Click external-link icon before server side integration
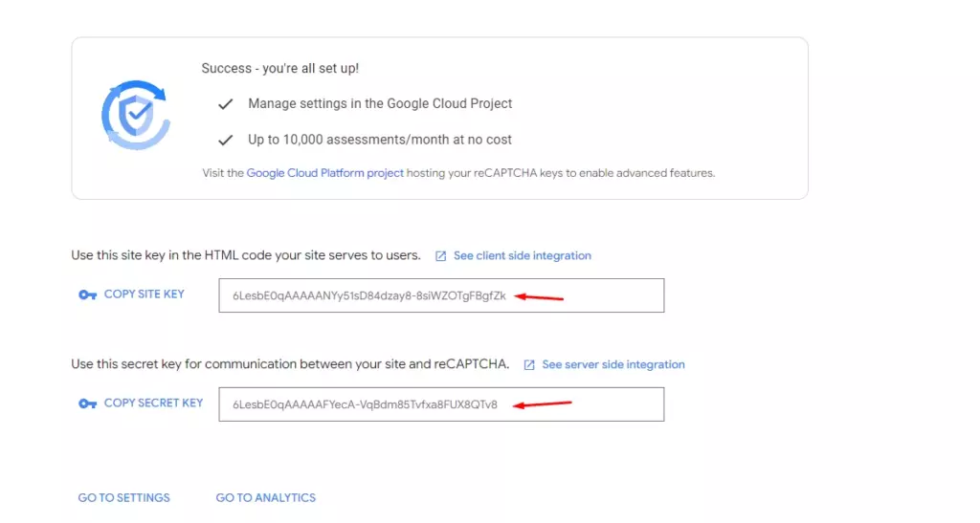This screenshot has width=980, height=523. [529, 365]
